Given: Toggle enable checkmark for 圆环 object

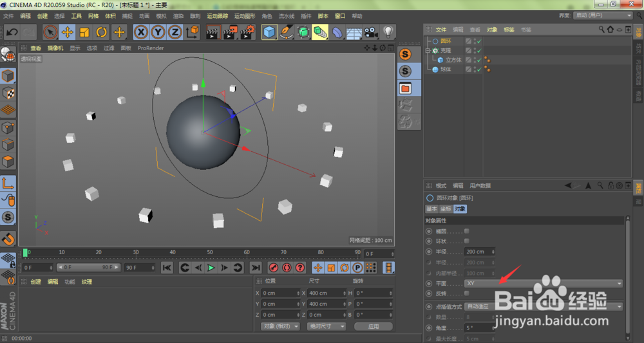Looking at the screenshot, I should point(479,41).
